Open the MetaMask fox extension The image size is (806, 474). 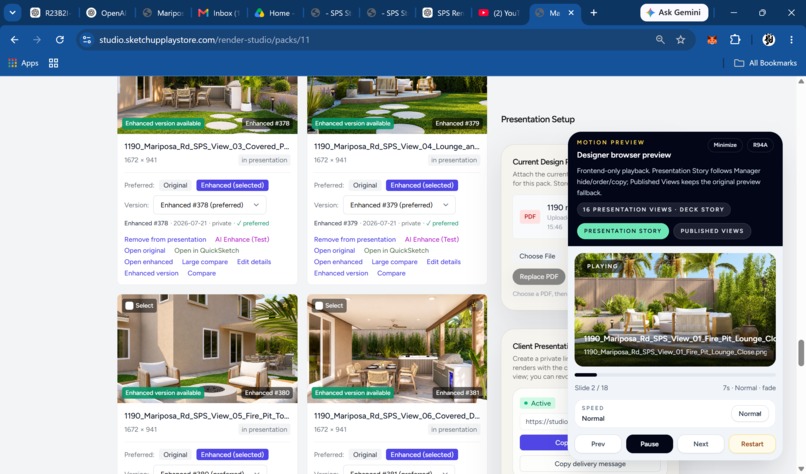(712, 40)
